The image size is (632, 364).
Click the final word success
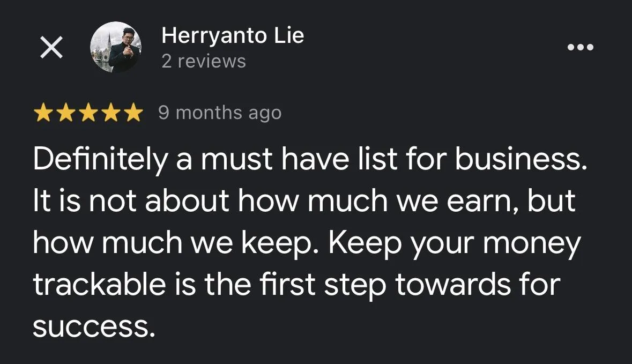pos(93,326)
